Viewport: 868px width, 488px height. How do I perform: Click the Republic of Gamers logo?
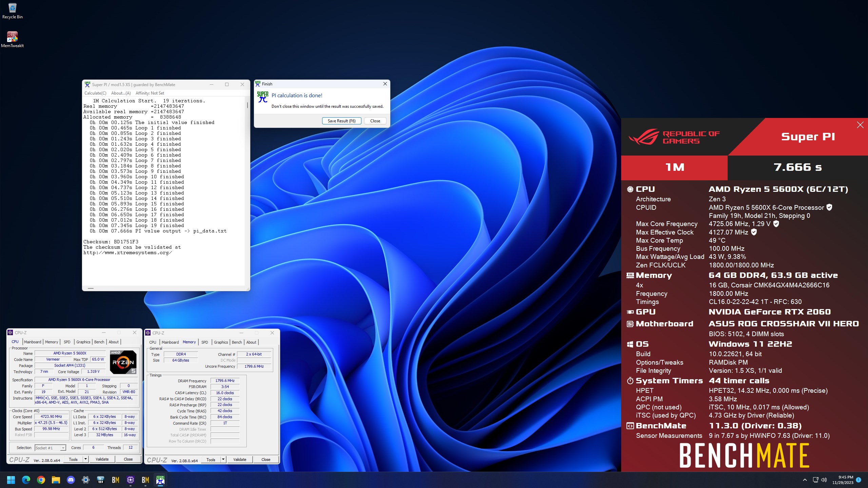tap(674, 137)
